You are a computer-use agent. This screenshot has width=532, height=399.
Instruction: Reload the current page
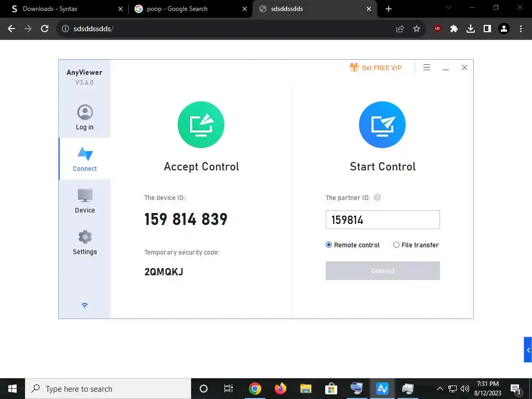45,29
